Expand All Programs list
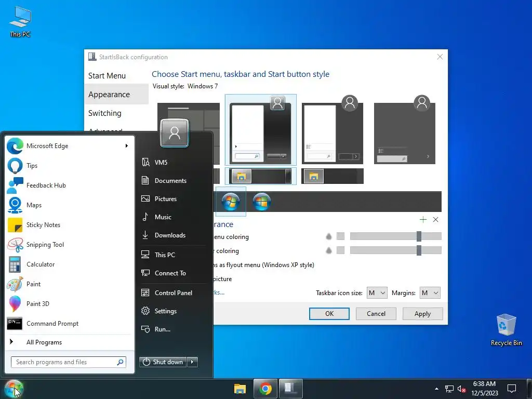Screen dimensions: 532x399 click(68, 342)
